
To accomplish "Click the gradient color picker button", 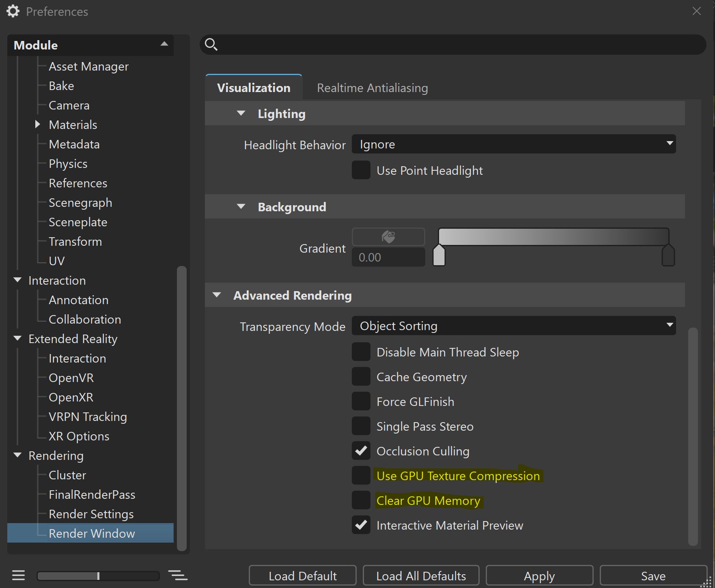I will pyautogui.click(x=388, y=237).
